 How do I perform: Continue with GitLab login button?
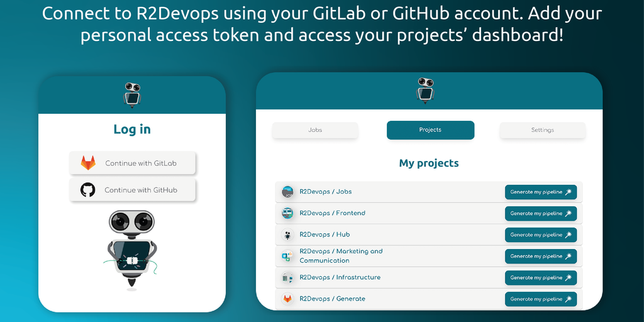tap(132, 163)
